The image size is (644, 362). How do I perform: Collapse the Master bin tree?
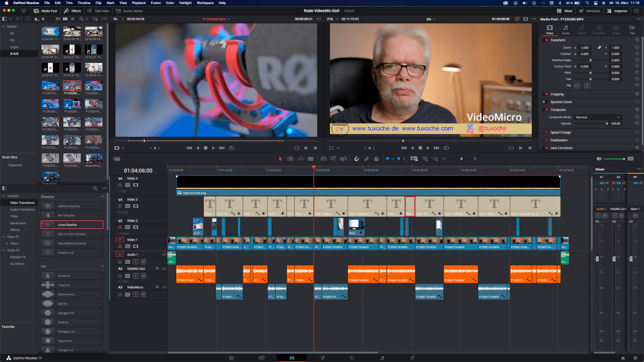coord(4,27)
